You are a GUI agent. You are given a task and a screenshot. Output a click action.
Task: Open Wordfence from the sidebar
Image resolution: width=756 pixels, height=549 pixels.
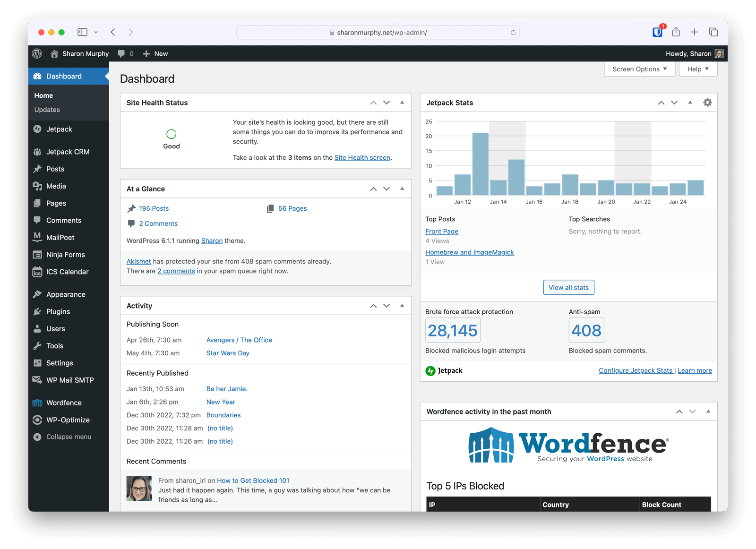pyautogui.click(x=64, y=403)
